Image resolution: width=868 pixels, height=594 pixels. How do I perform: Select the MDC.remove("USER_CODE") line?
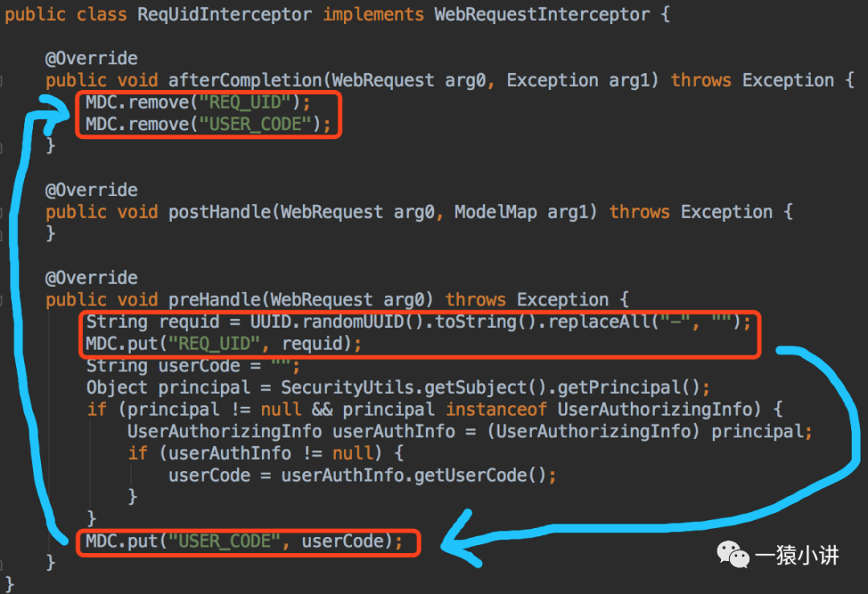pyautogui.click(x=207, y=124)
